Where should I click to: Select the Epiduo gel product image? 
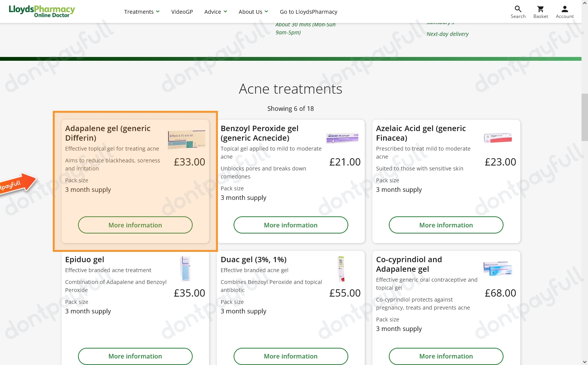click(x=185, y=269)
